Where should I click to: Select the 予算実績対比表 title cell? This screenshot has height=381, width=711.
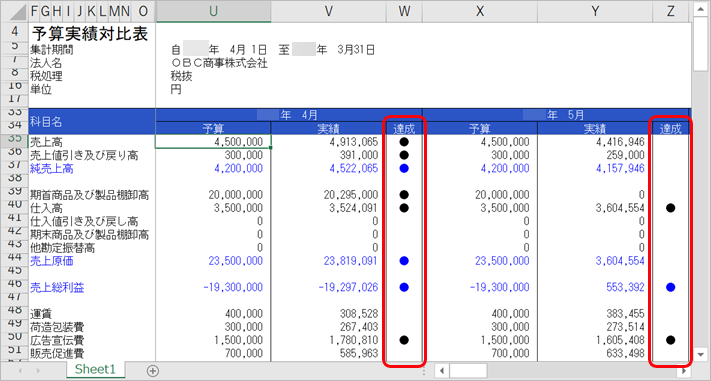[90, 34]
